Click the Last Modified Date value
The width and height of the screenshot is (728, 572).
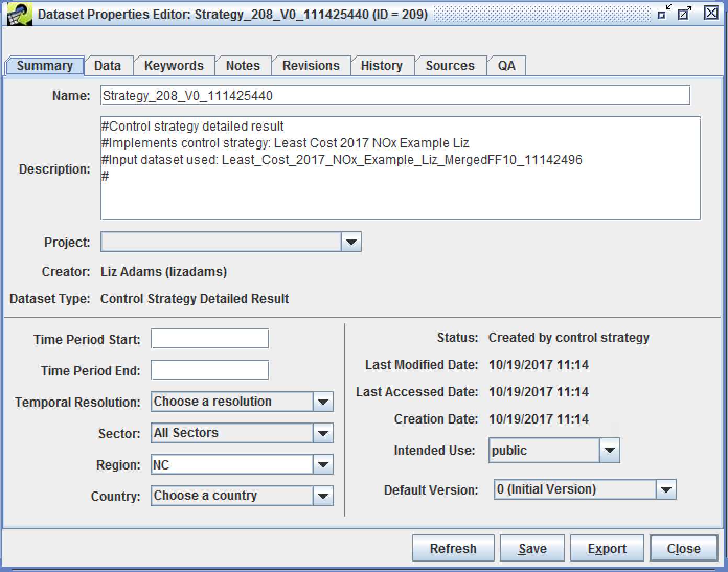pos(539,365)
